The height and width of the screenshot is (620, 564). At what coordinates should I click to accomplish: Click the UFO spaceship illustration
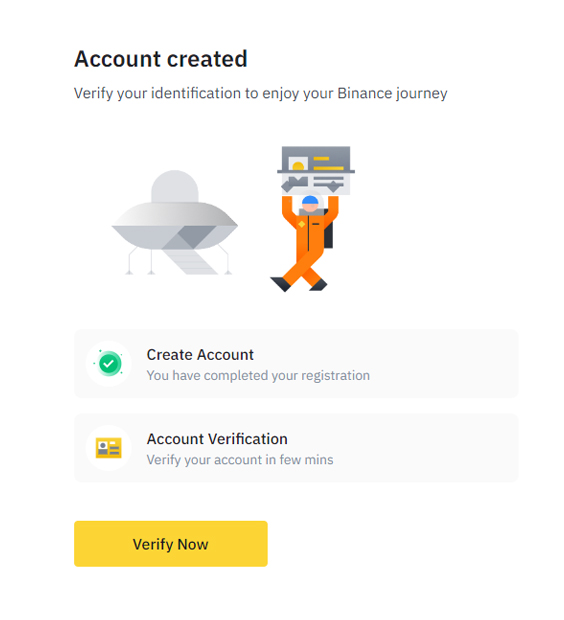tap(175, 222)
